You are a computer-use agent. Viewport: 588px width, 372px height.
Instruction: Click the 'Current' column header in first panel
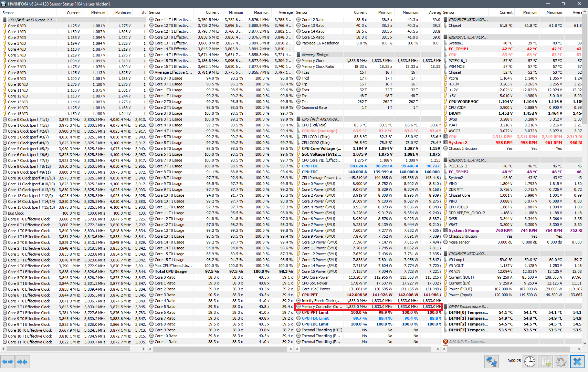[73, 13]
